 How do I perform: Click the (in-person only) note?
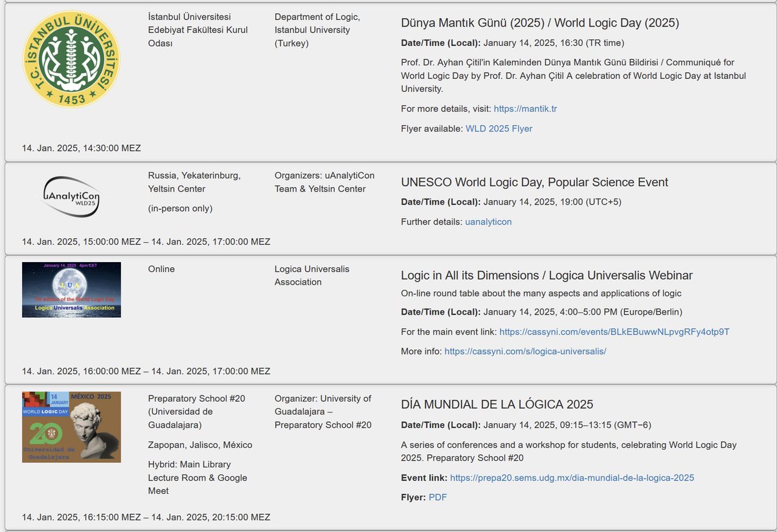[x=180, y=208]
